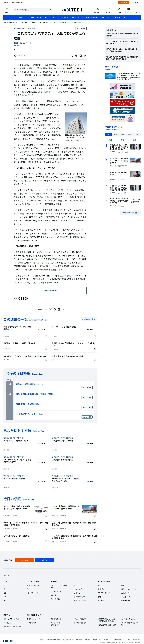
Task: Share article via Facebook icon
Action: tap(76, 56)
